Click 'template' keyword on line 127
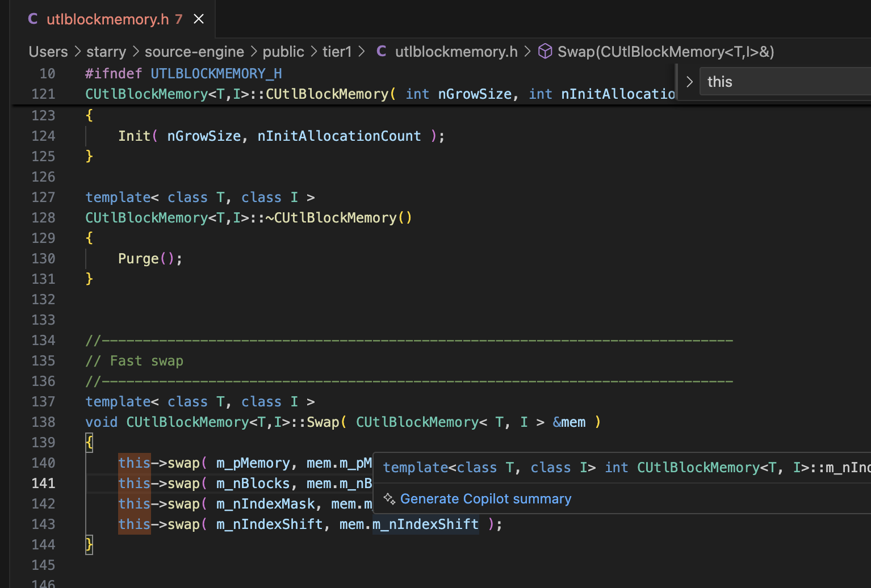Image resolution: width=871 pixels, height=588 pixels. pyautogui.click(x=118, y=198)
